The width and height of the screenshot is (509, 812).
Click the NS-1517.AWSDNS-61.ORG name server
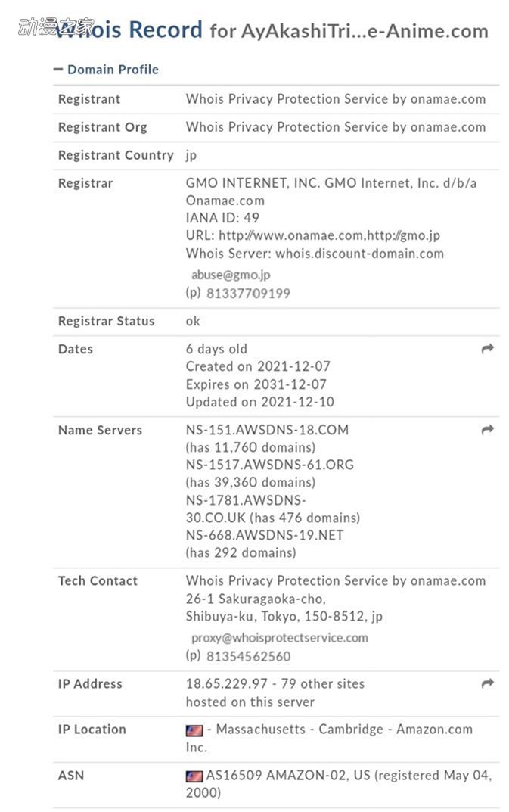coord(269,465)
